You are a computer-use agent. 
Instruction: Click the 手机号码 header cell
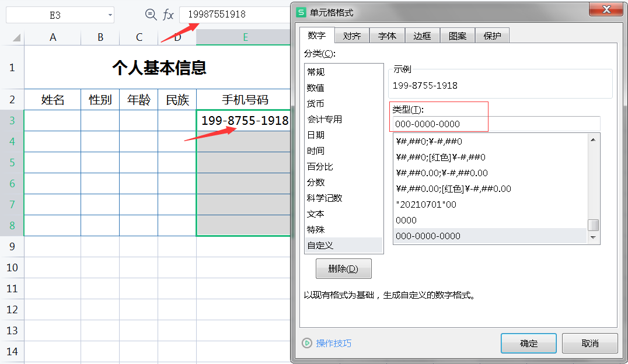[243, 100]
